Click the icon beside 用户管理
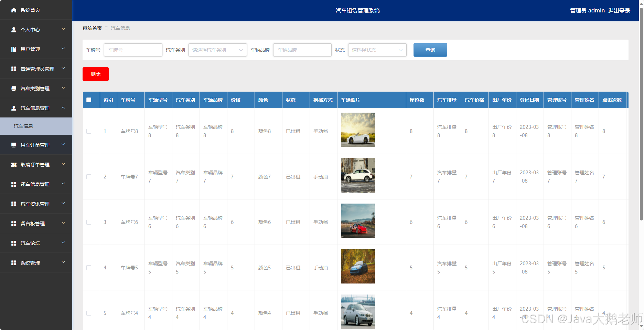Image resolution: width=644 pixels, height=330 pixels. point(14,49)
